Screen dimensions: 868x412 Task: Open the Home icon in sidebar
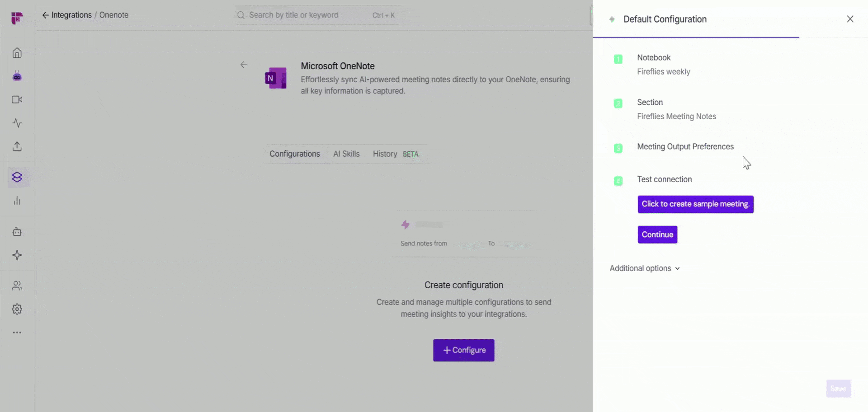click(x=17, y=53)
